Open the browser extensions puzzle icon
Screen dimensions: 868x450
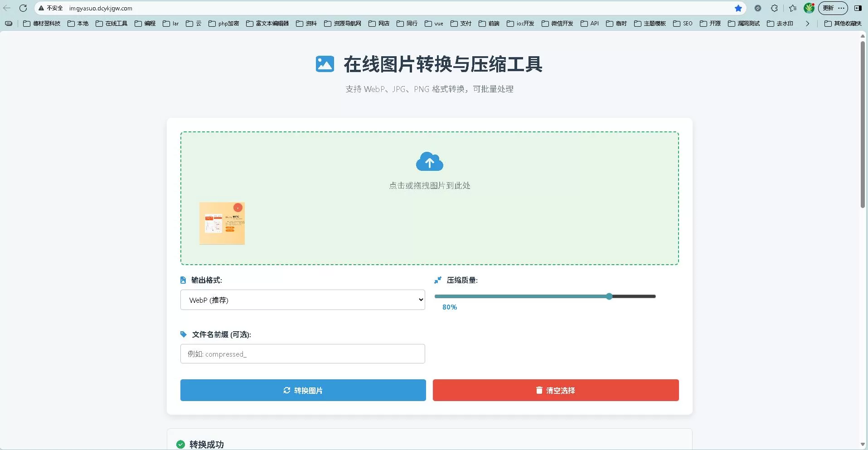(x=774, y=8)
